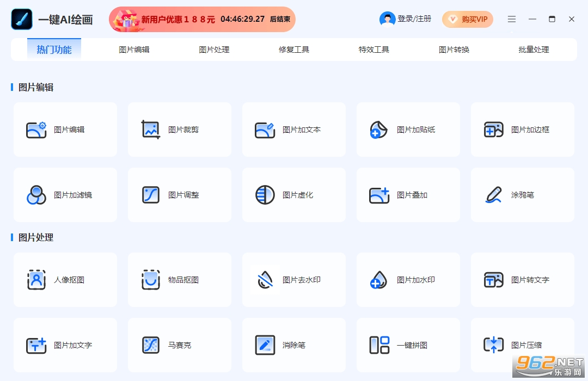Switch to the 热门功能 tab
This screenshot has width=588, height=381.
point(54,50)
